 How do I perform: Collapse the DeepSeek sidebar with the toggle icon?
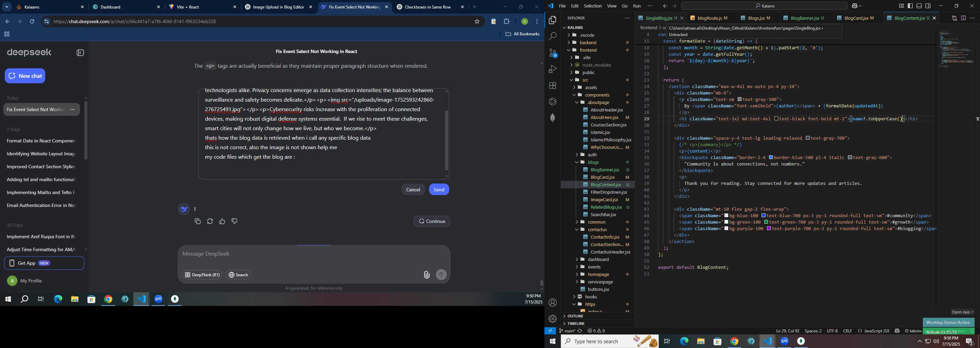[80, 53]
